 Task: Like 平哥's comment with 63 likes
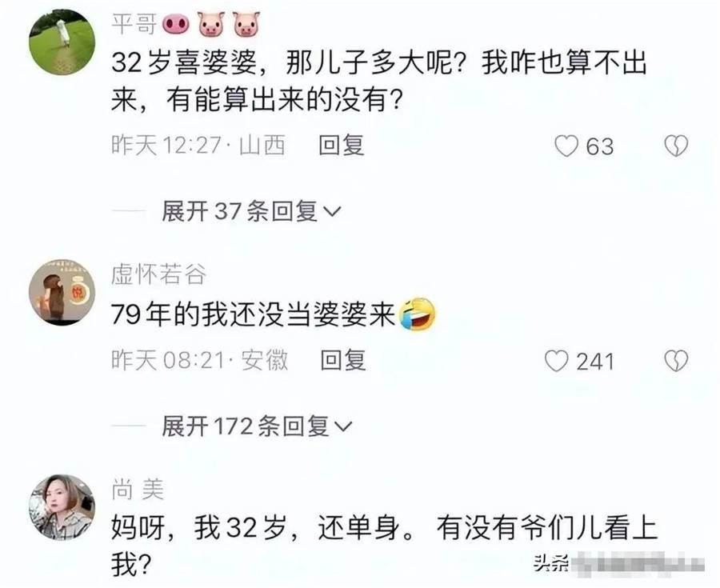click(566, 146)
